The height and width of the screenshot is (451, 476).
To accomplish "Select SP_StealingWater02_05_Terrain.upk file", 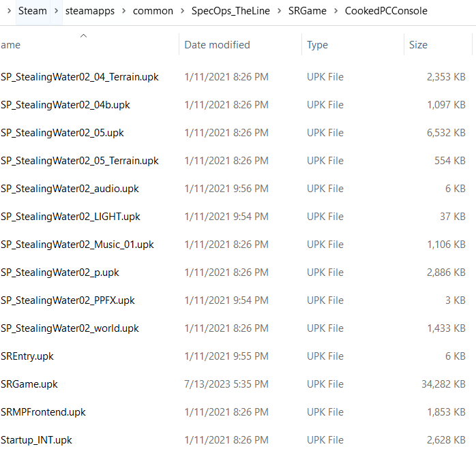I will (x=80, y=161).
